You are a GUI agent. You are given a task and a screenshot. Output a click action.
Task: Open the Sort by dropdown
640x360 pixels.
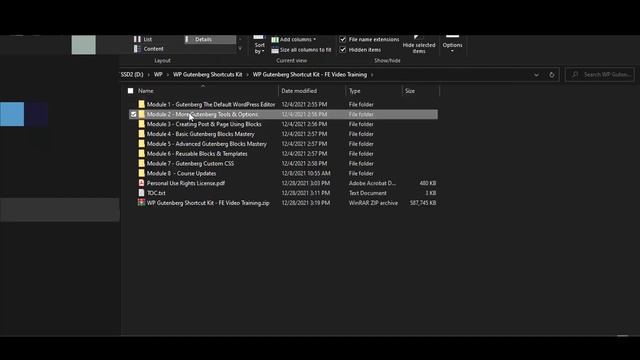[259, 48]
